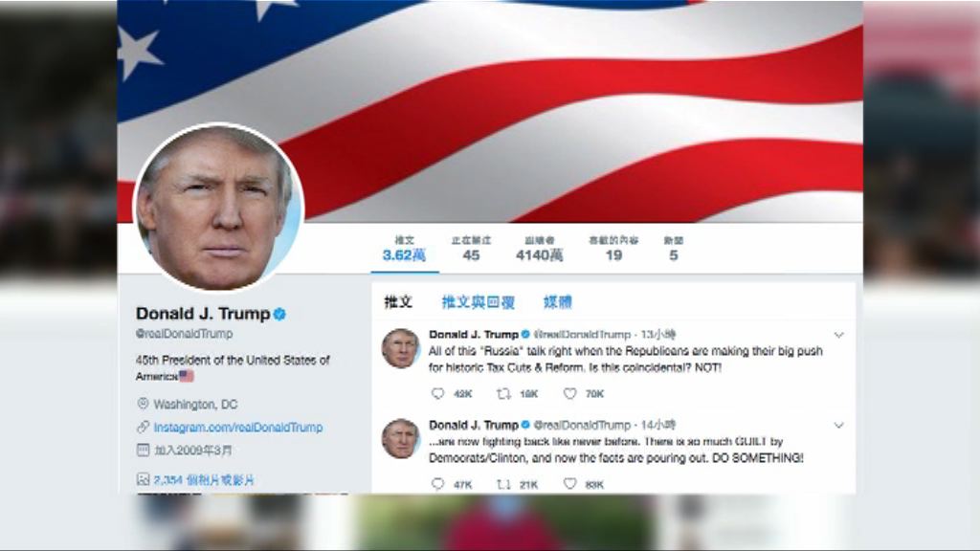Click the large profile picture
This screenshot has height=551, width=980.
tap(219, 208)
